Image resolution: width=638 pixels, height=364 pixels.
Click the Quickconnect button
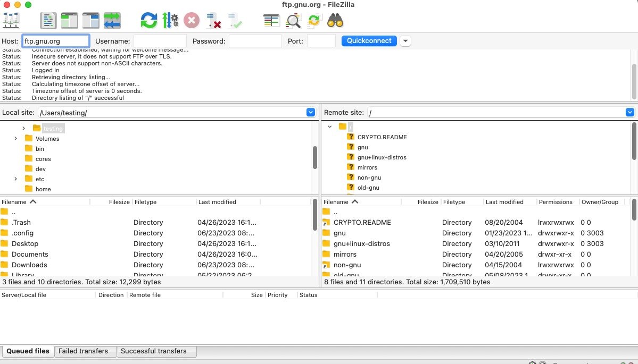point(369,40)
